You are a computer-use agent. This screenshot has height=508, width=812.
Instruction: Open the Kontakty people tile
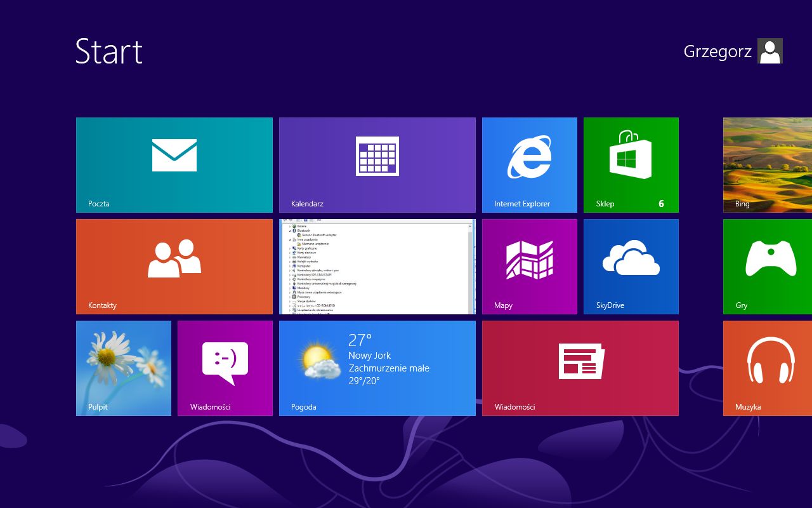point(174,267)
